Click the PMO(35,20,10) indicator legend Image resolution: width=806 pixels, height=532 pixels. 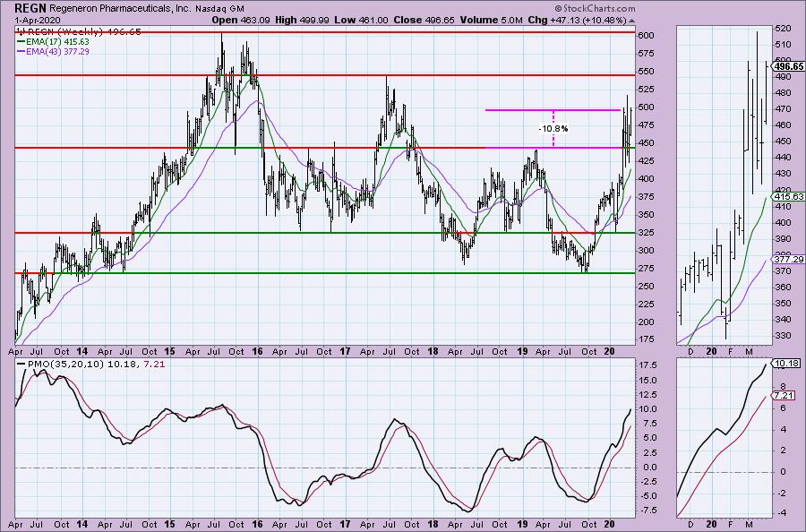coord(90,365)
